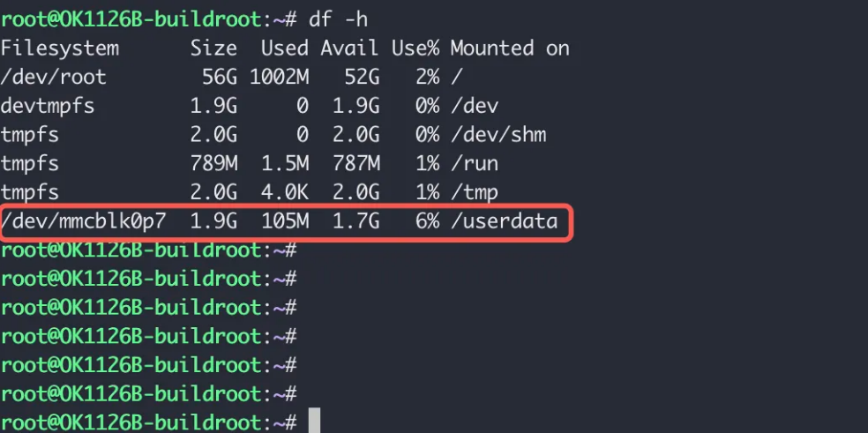This screenshot has width=868, height=433.
Task: Click the 105M used value
Action: tap(284, 221)
